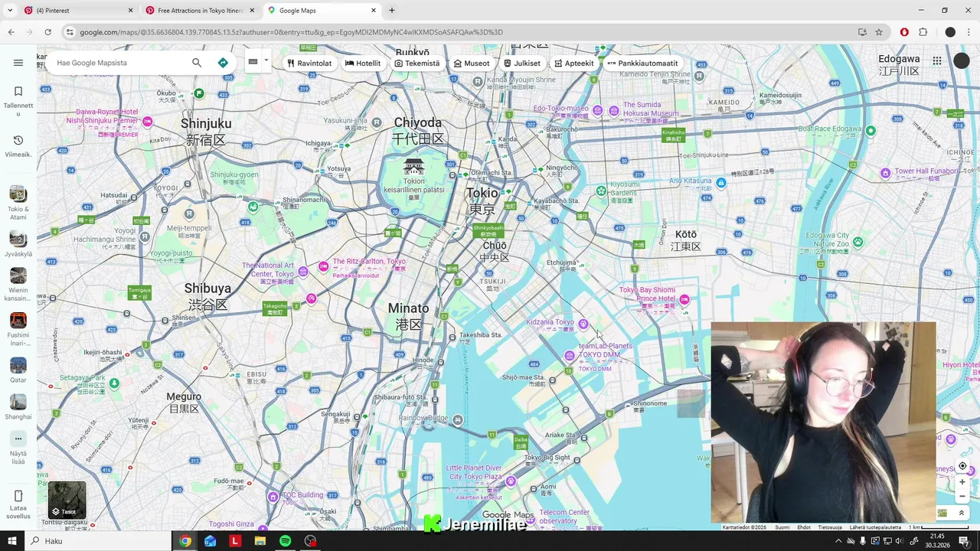Image resolution: width=980 pixels, height=551 pixels.
Task: Open the Tasot map layers thumbnail
Action: point(67,500)
